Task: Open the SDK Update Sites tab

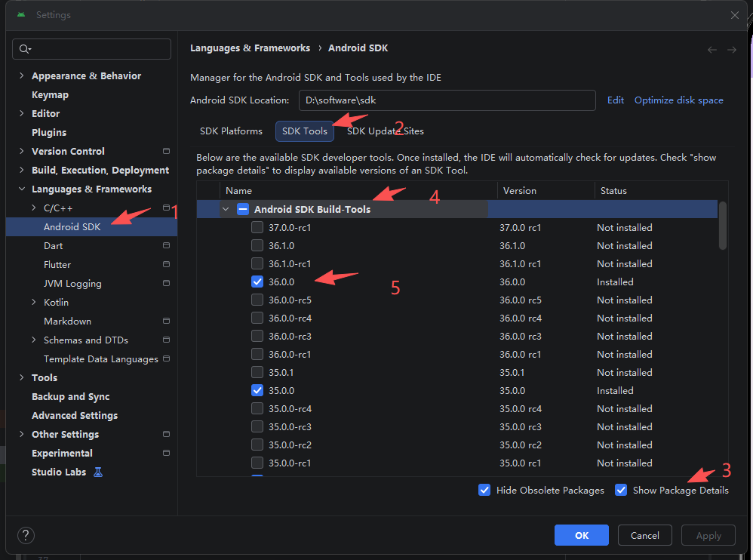Action: [385, 131]
